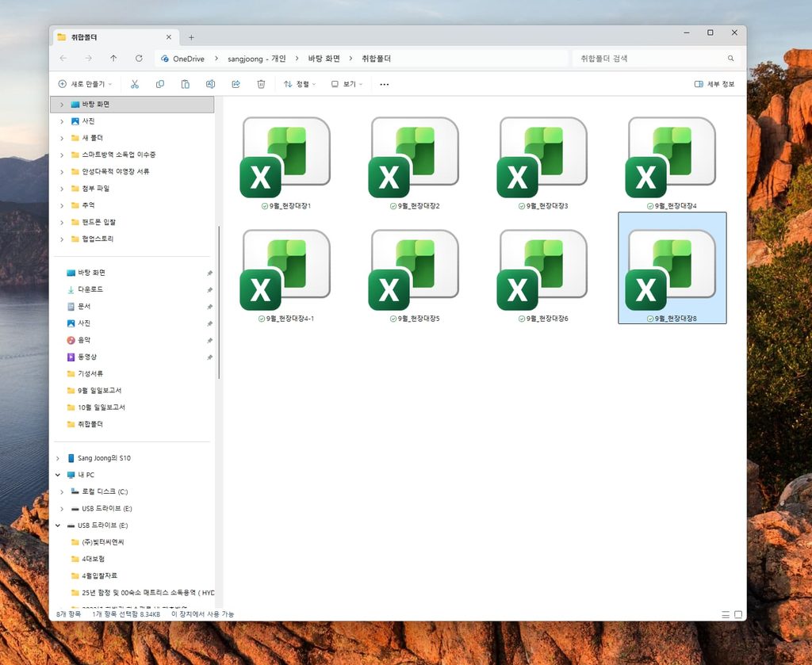The image size is (812, 665).
Task: Select the 스마트방역 소독업 이수증 folder in sidebar
Action: tap(119, 155)
